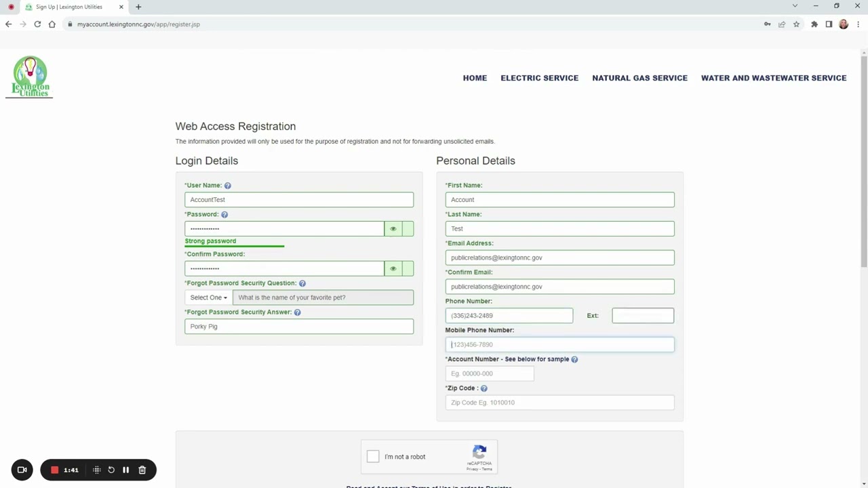Click into the Password field
The width and height of the screenshot is (868, 488).
click(x=284, y=229)
